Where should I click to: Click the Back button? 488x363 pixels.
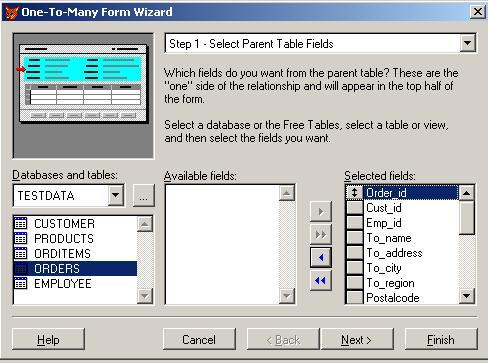point(283,339)
